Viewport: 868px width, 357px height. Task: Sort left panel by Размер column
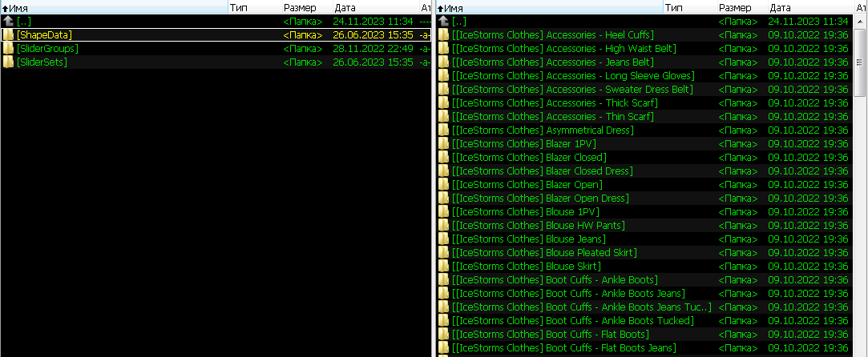click(x=300, y=7)
